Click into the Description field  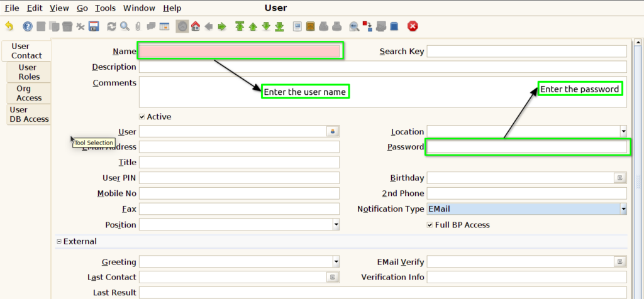click(383, 67)
